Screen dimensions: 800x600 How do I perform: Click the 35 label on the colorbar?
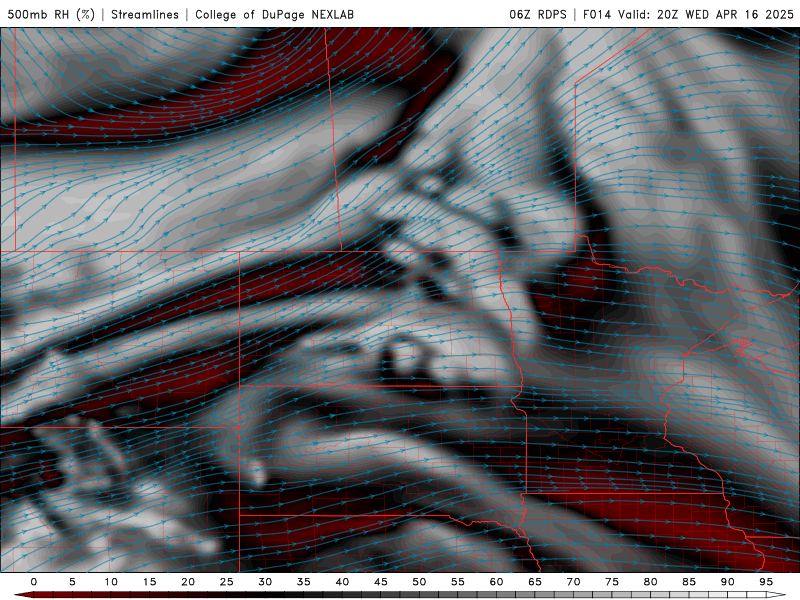304,582
